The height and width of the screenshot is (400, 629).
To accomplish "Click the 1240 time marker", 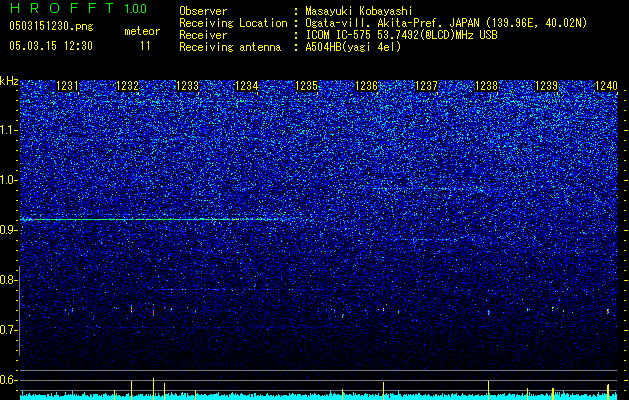I will tap(606, 86).
